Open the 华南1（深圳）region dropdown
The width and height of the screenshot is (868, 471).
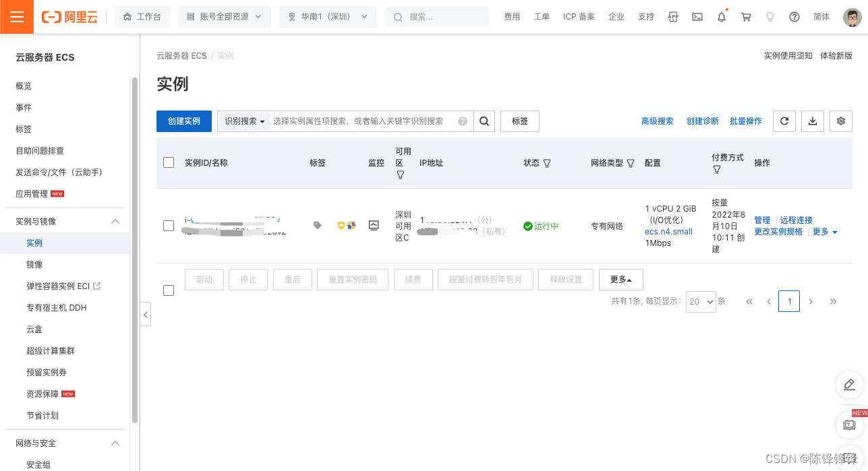[x=328, y=17]
